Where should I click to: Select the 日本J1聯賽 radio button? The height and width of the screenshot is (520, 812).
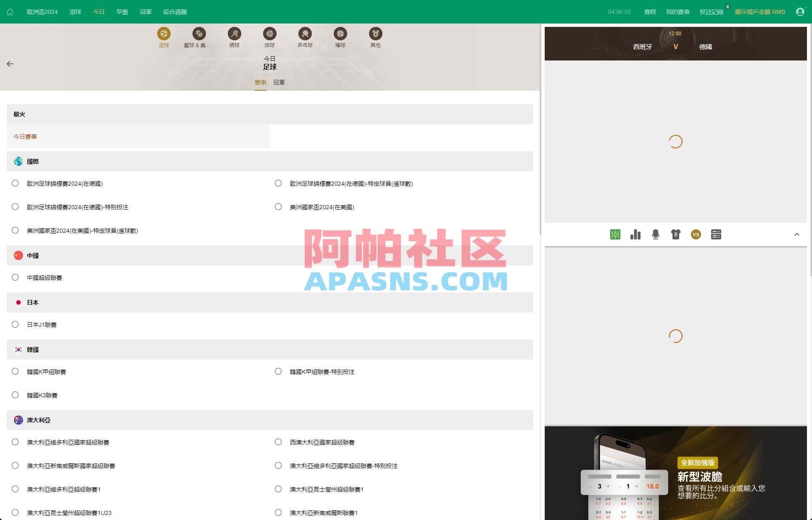(16, 324)
